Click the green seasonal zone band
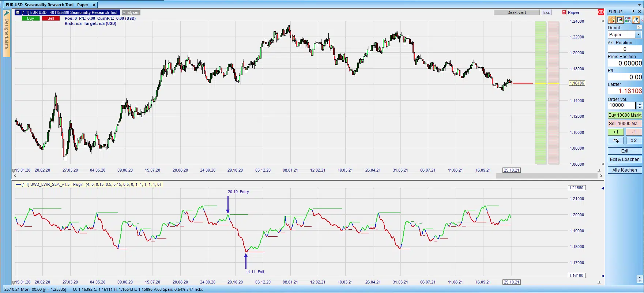 541,93
